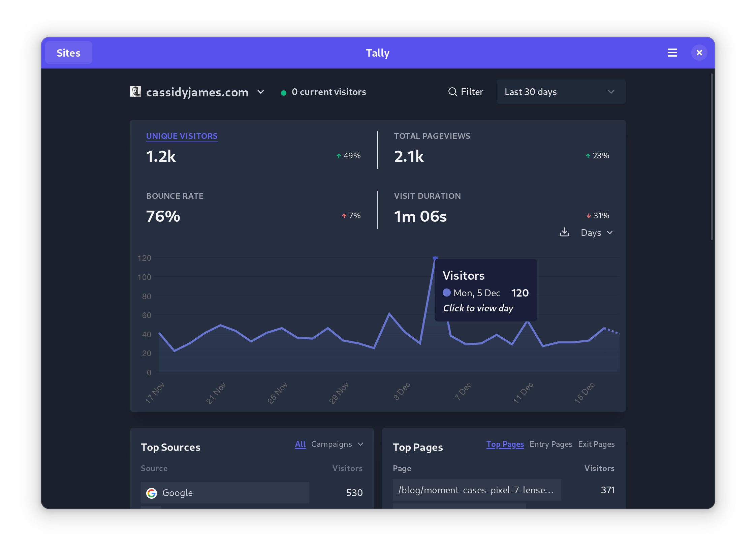This screenshot has width=756, height=554.
Task: Show the Visit Duration metric graph
Action: pyautogui.click(x=427, y=196)
